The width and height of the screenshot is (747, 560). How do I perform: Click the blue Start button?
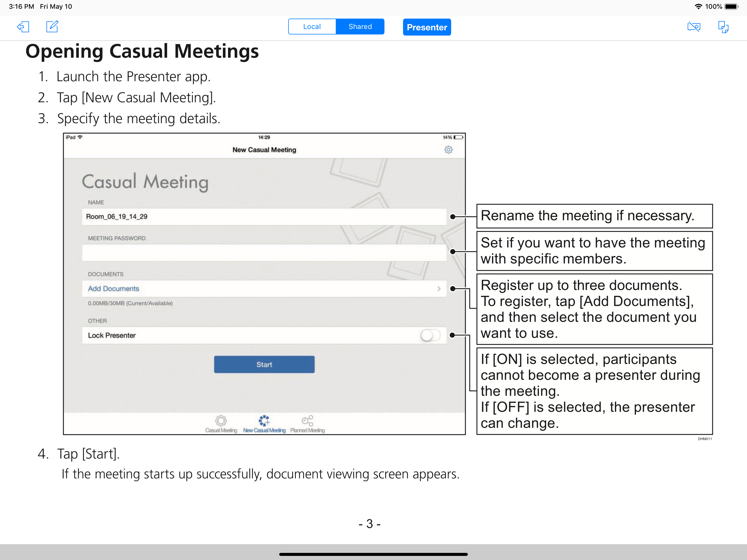tap(264, 364)
